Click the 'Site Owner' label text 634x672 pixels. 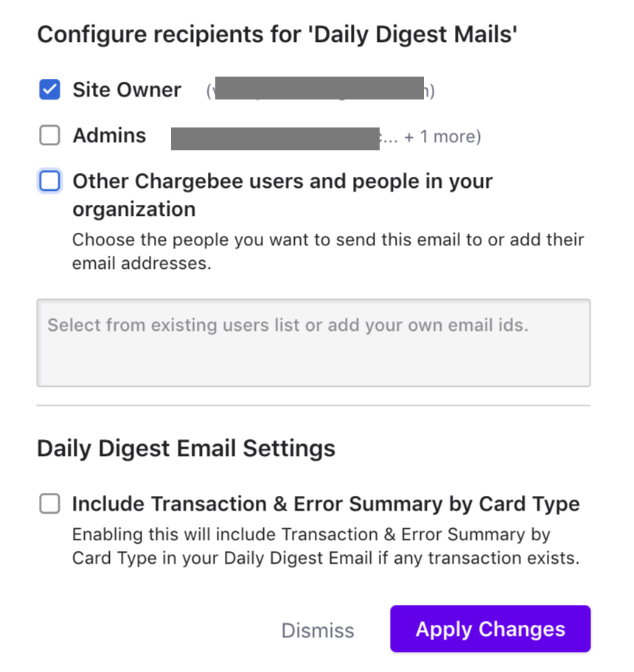click(127, 90)
